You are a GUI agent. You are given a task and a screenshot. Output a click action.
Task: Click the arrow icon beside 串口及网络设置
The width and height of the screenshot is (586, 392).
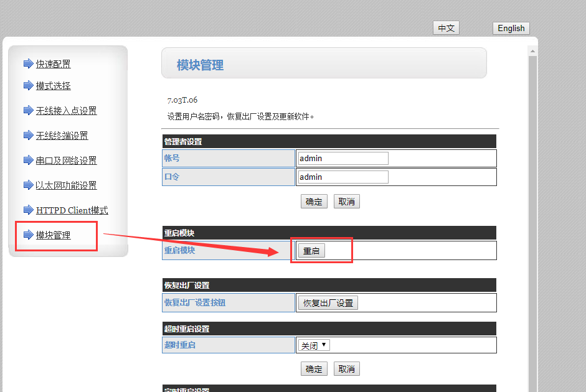click(28, 160)
